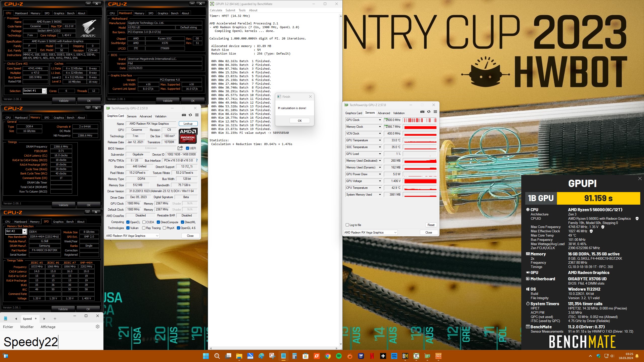The width and height of the screenshot is (644, 362).
Task: Click the refresh icon in GPU-Z Sensors window
Action: [429, 112]
